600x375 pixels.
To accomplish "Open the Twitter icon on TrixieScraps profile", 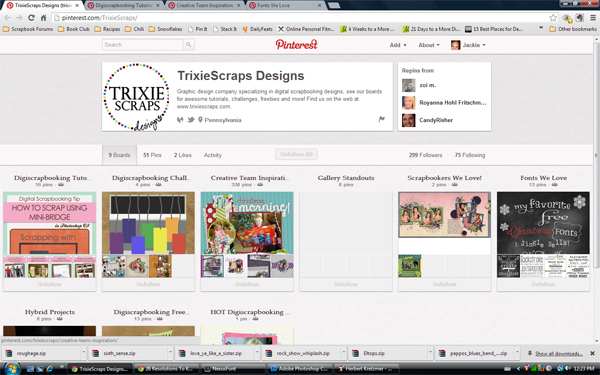I will tap(191, 120).
